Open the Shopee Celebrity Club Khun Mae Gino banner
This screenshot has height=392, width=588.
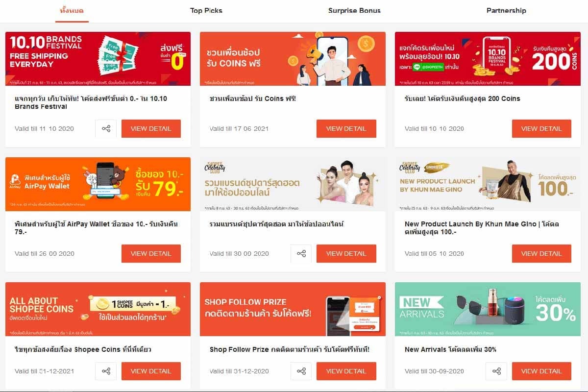(488, 184)
